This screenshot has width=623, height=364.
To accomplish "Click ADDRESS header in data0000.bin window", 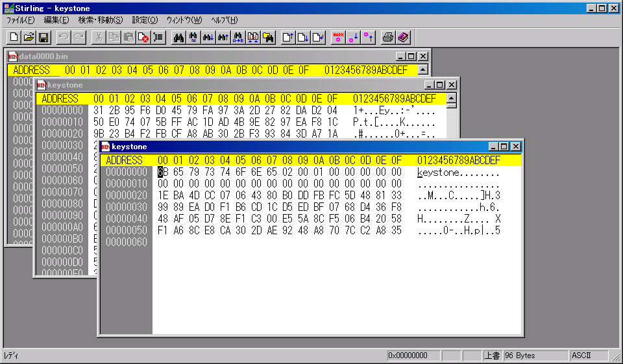I will (31, 70).
